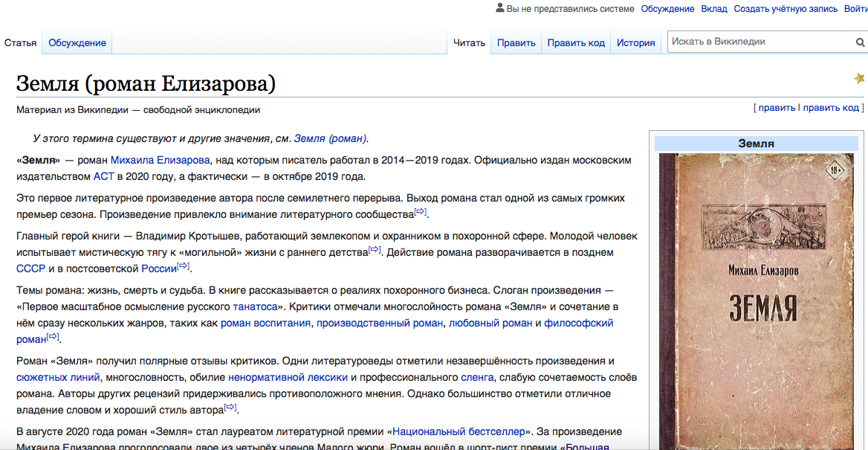The width and height of the screenshot is (868, 450).
Task: Open the reference marker after «сообщества»
Action: [421, 212]
